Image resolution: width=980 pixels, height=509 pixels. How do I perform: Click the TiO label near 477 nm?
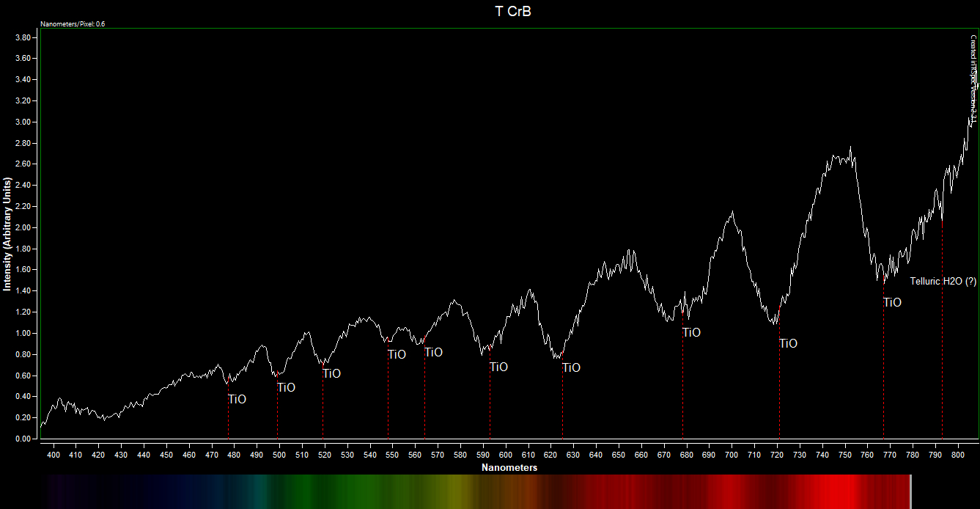tap(237, 400)
